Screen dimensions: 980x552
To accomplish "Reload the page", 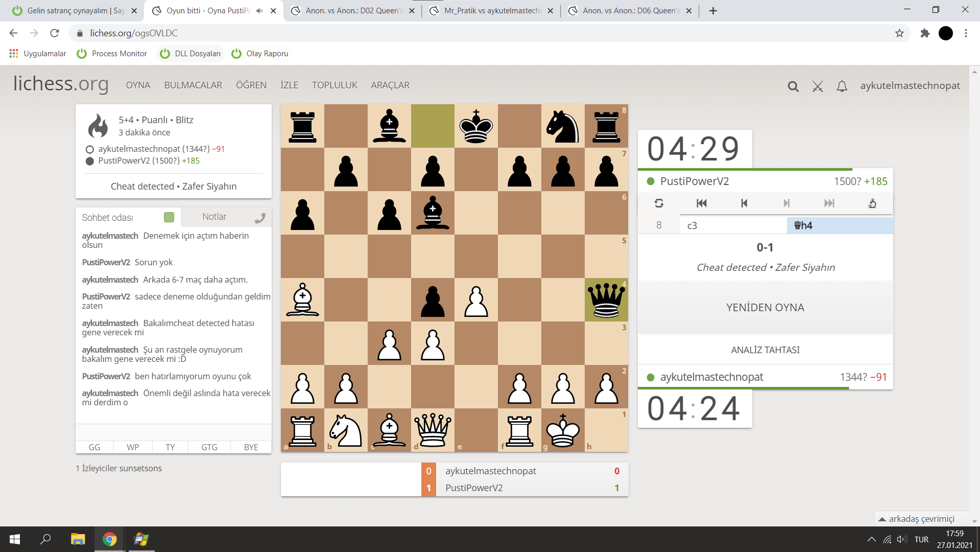I will click(x=55, y=33).
